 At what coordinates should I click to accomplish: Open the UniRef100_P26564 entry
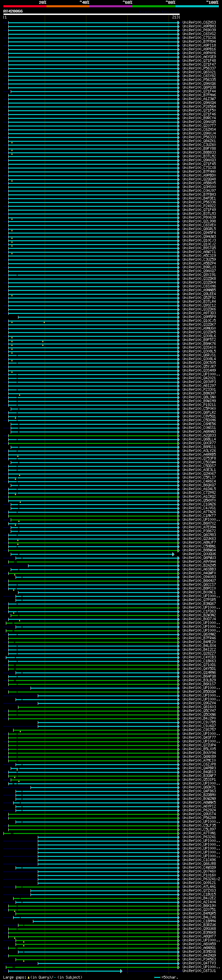pos(199,106)
